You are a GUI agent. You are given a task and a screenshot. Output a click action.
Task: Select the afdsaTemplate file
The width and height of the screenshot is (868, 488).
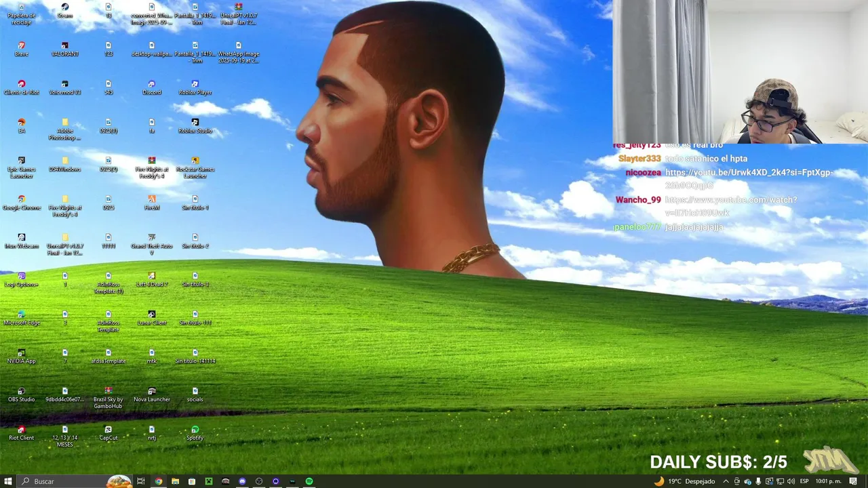tap(108, 357)
